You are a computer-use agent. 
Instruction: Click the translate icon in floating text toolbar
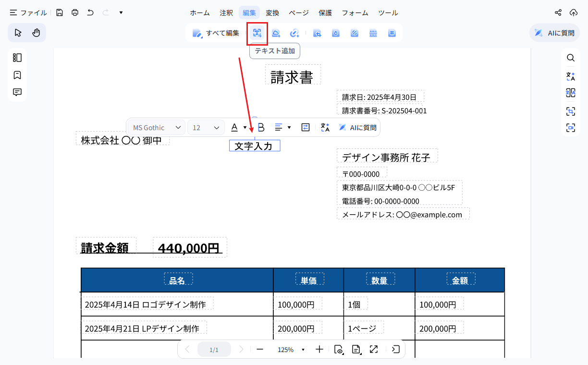tap(325, 127)
